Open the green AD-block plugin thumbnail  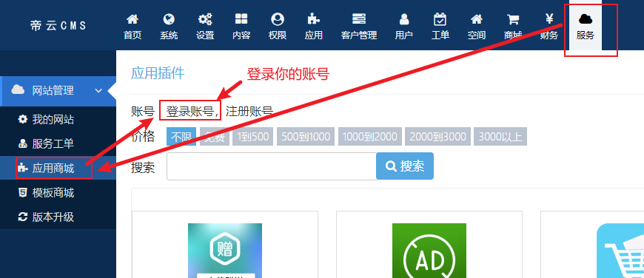pos(429,251)
